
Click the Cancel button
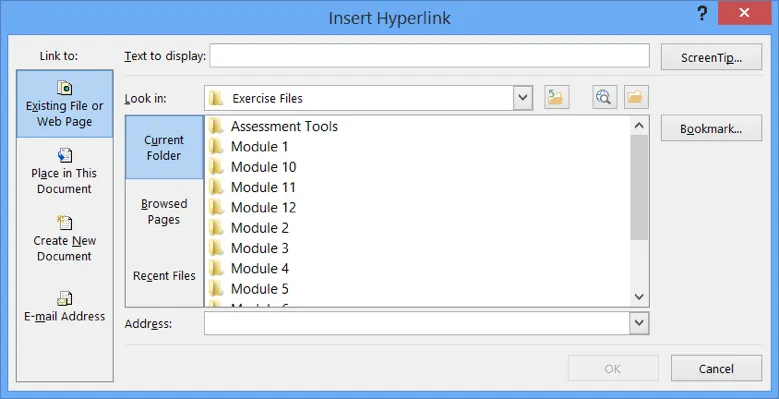click(x=716, y=368)
